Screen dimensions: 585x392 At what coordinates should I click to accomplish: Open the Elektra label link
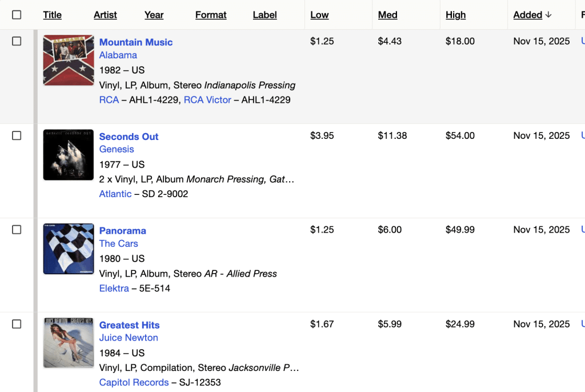click(114, 288)
